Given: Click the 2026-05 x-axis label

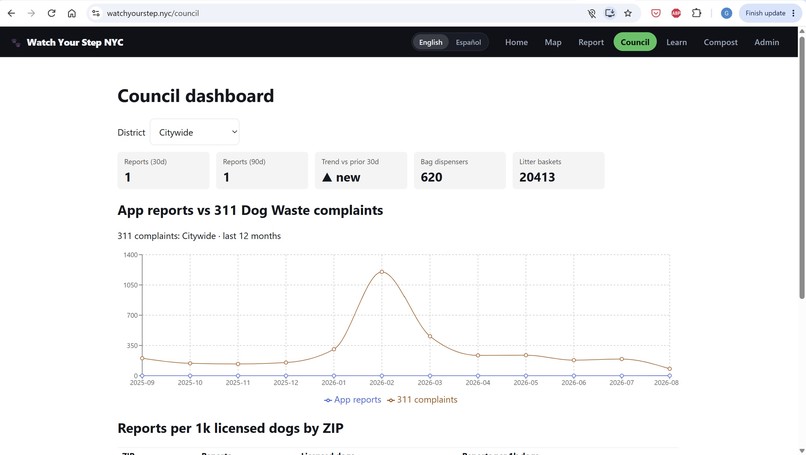Looking at the screenshot, I should coord(525,383).
